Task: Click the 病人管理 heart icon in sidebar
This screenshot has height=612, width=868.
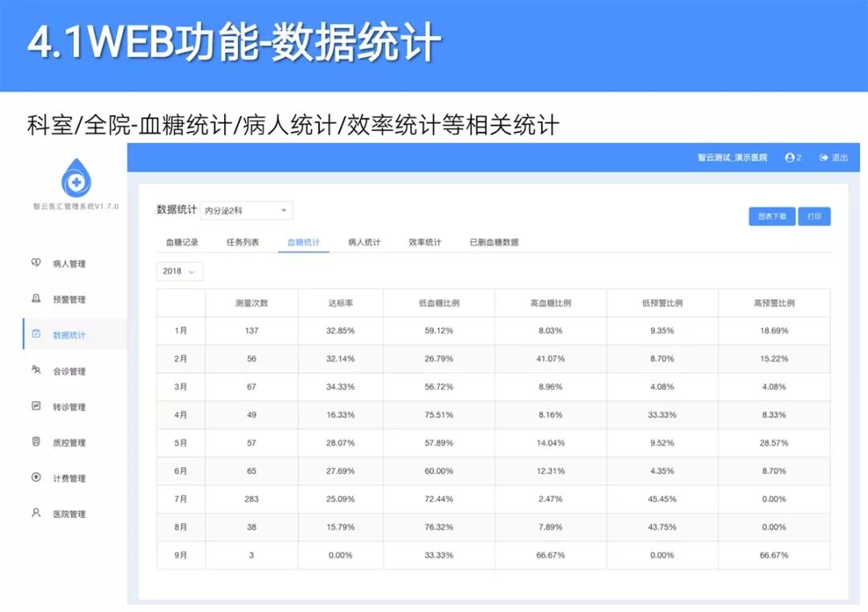Action: 36,262
